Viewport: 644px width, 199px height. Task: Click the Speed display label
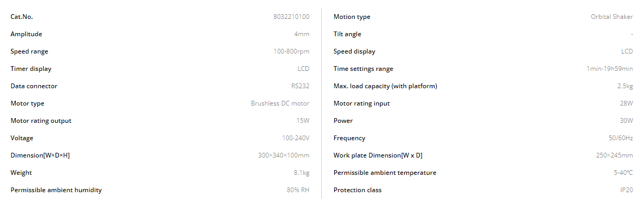click(354, 51)
